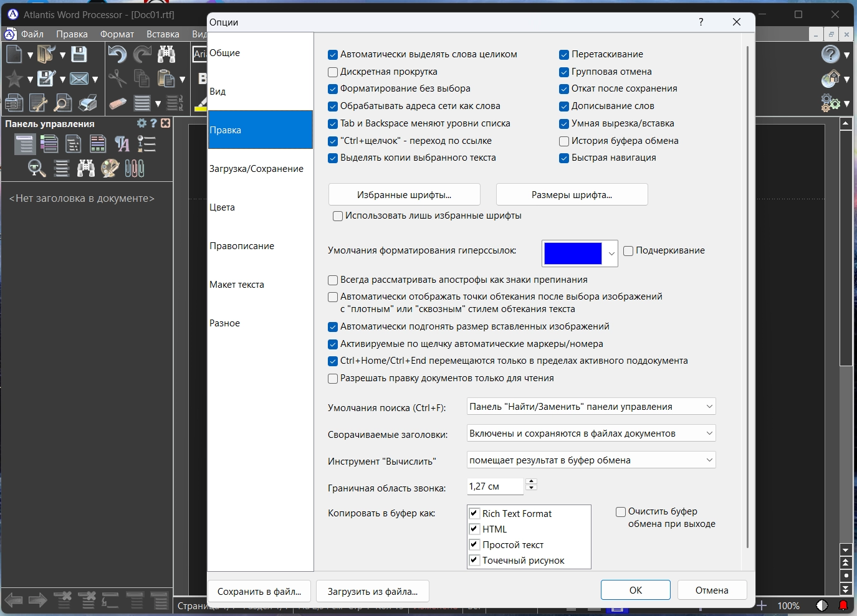Click the Favorites star icon
The image size is (857, 616).
14,78
